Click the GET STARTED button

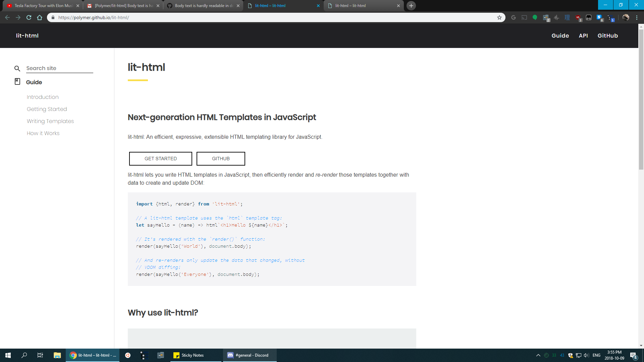click(160, 159)
